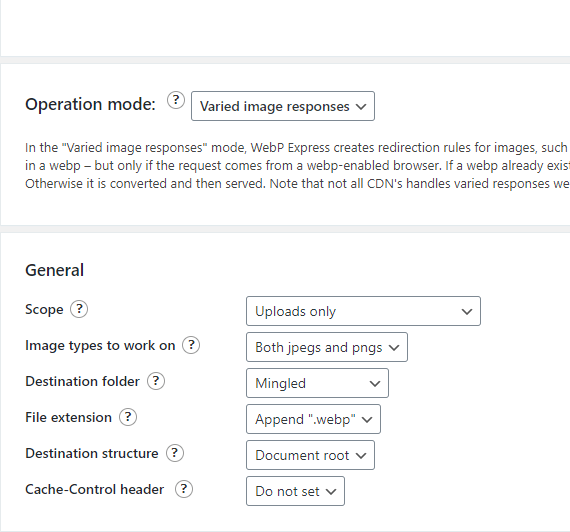This screenshot has height=532, width=570.
Task: Click the Cache-Control header label
Action: (95, 489)
